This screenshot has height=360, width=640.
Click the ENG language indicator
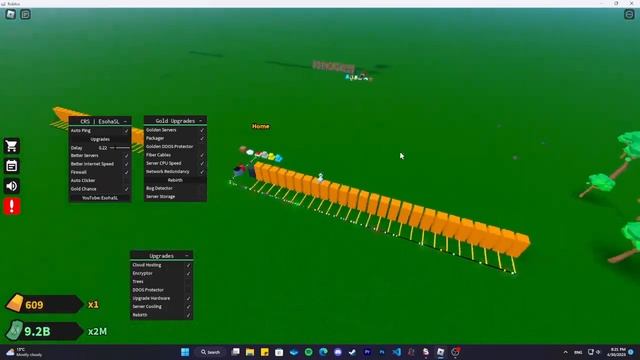click(578, 352)
